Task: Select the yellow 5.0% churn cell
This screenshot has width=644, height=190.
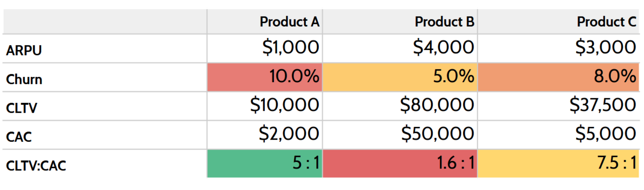Action: click(x=400, y=77)
